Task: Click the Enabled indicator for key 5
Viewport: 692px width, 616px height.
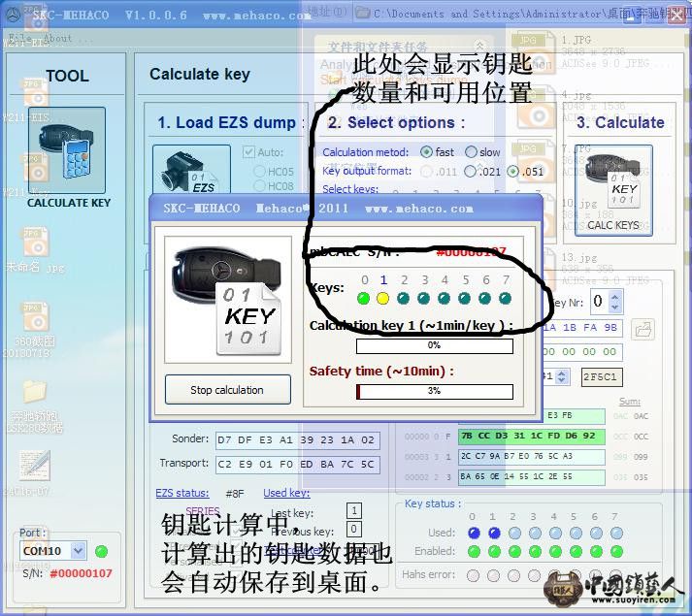Action: tap(576, 552)
